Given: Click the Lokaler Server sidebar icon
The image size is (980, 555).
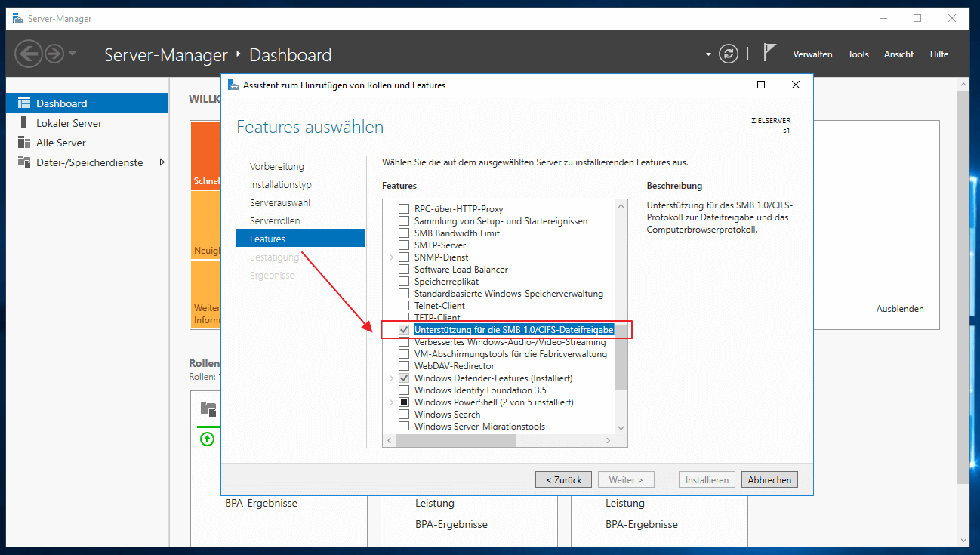Looking at the screenshot, I should pyautogui.click(x=24, y=123).
